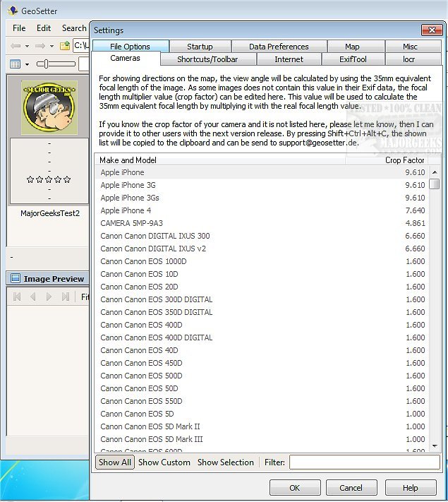
Task: Select the Apple iPhone 3Gs row
Action: click(x=262, y=198)
